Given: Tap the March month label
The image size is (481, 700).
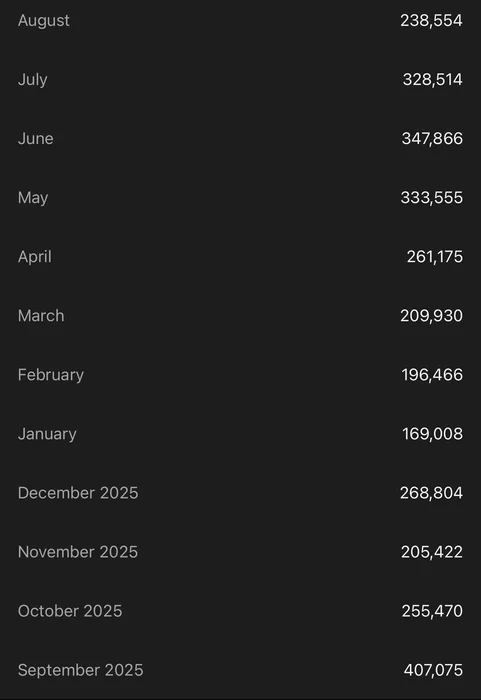Looking at the screenshot, I should coord(41,316).
